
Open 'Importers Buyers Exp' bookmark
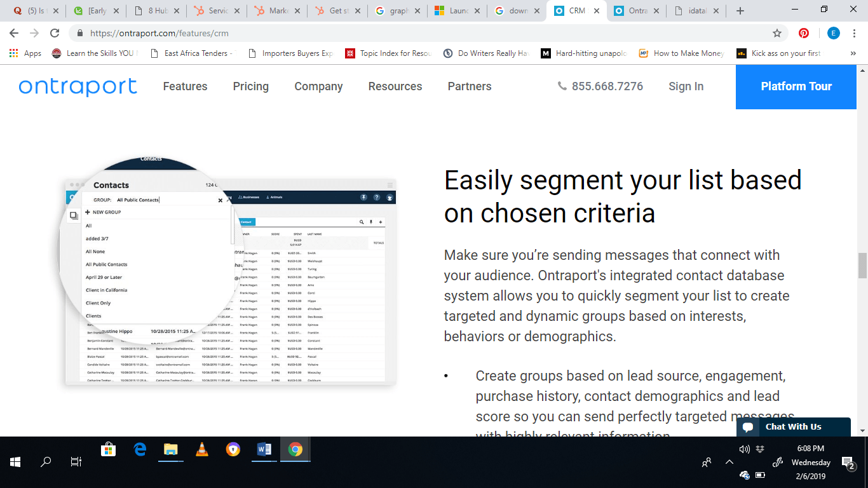(x=290, y=53)
